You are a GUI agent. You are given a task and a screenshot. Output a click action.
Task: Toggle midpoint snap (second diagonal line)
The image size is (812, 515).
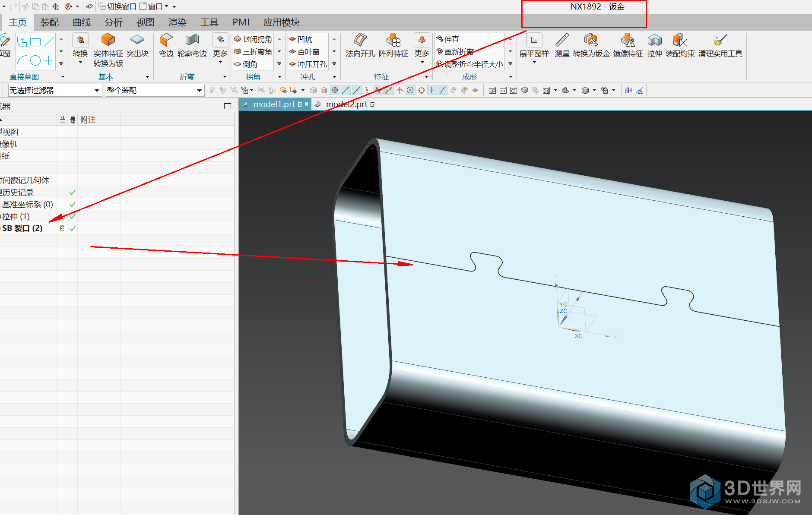click(x=357, y=90)
